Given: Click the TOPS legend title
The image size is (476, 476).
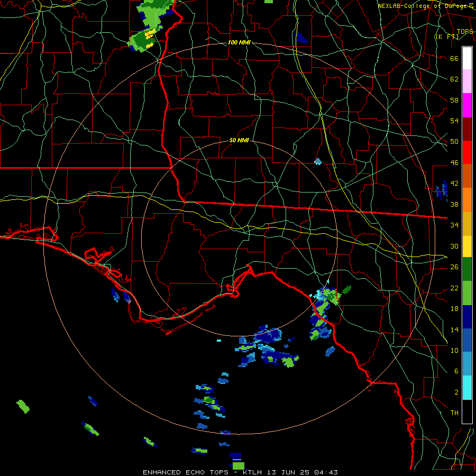Looking at the screenshot, I should pyautogui.click(x=465, y=31).
